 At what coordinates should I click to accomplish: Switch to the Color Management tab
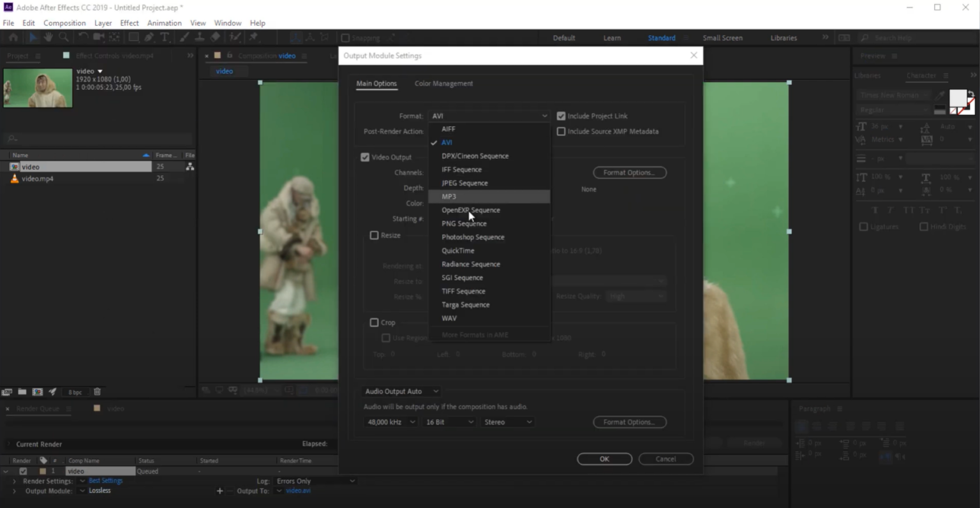(443, 84)
